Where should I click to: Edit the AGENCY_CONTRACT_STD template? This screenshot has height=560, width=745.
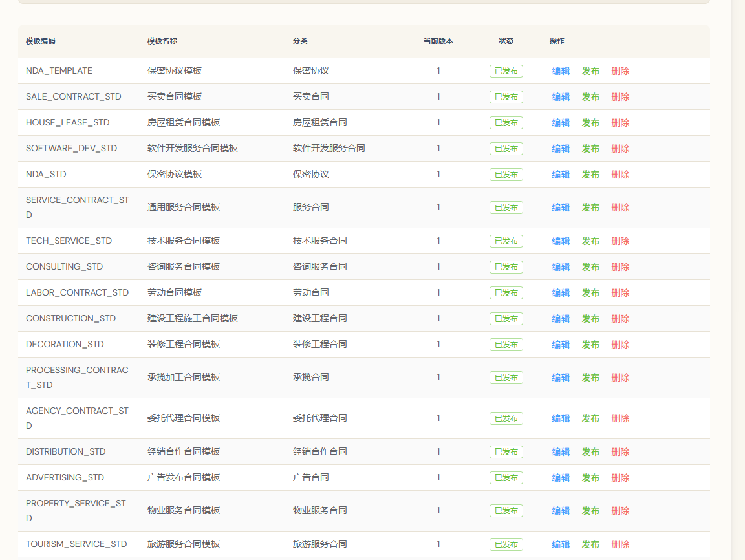[561, 418]
